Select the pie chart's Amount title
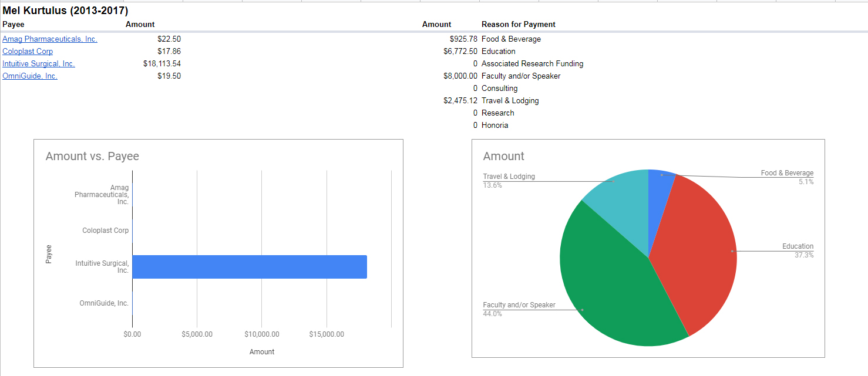 [x=503, y=156]
